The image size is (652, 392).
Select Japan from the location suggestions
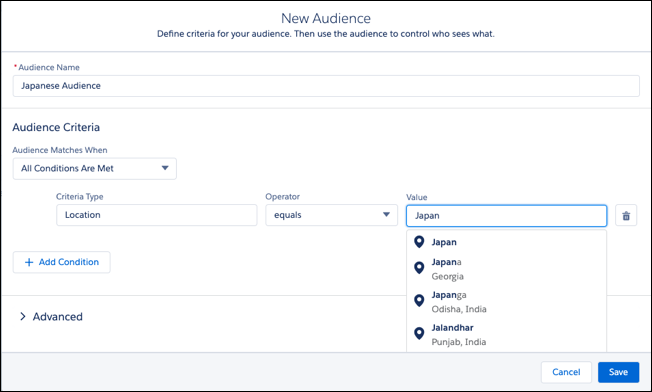click(x=506, y=242)
